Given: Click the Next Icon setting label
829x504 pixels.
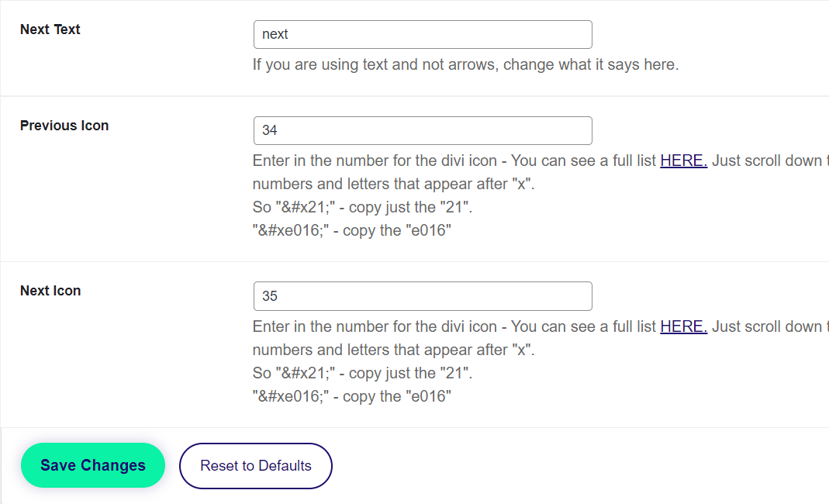Looking at the screenshot, I should pyautogui.click(x=50, y=291).
